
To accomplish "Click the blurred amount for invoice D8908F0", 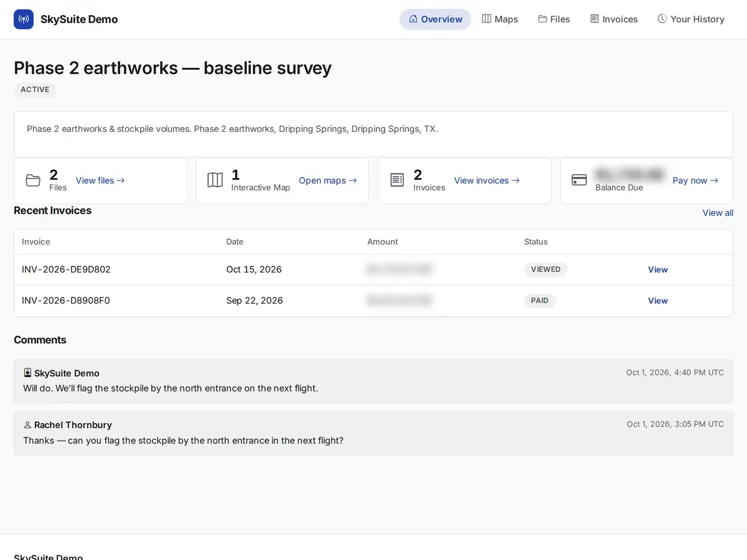I will tap(400, 301).
